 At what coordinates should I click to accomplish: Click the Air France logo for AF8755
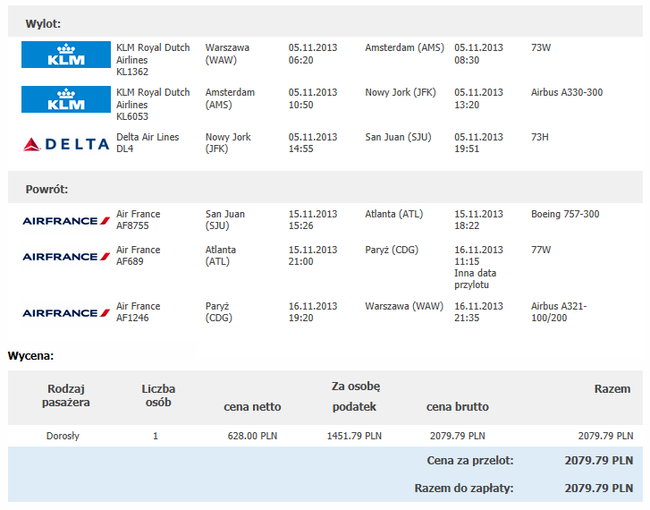pyautogui.click(x=66, y=221)
